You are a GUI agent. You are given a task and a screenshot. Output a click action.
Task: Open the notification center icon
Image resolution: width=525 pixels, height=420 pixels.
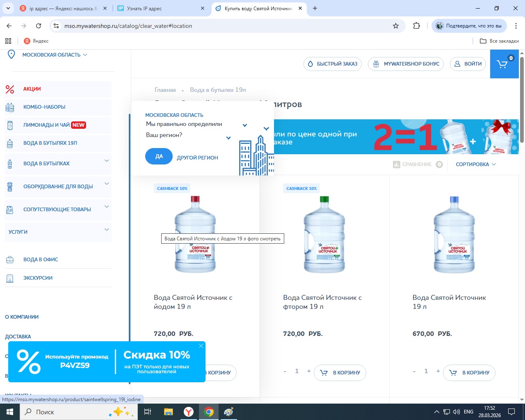click(511, 412)
